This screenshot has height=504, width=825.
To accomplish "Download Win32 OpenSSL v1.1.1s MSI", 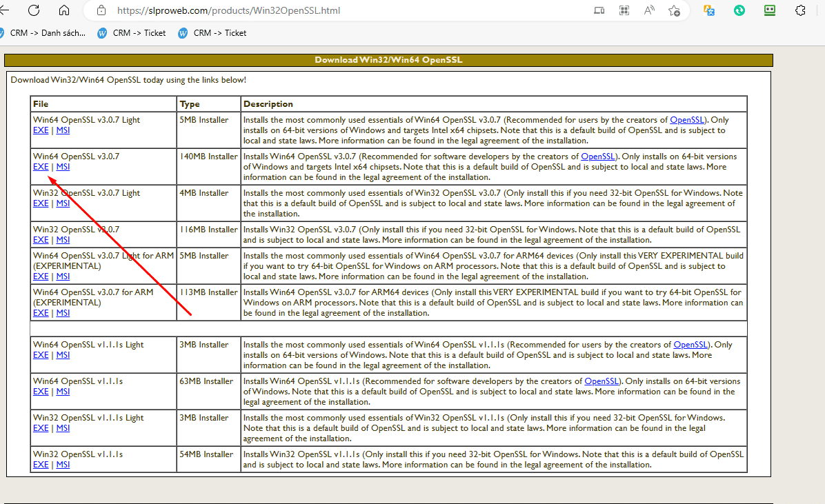I will coord(63,465).
